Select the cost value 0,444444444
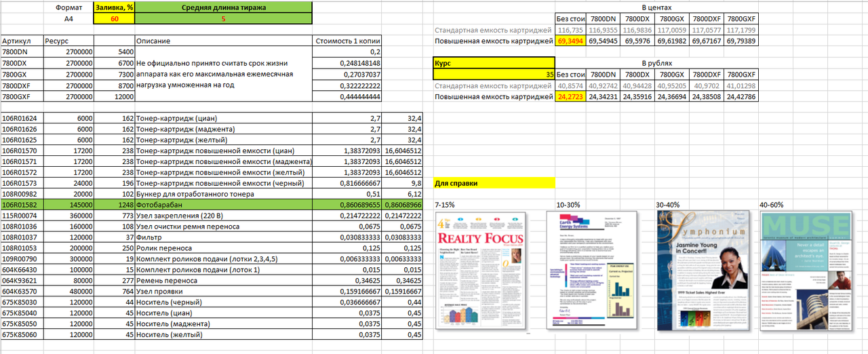 [347, 96]
